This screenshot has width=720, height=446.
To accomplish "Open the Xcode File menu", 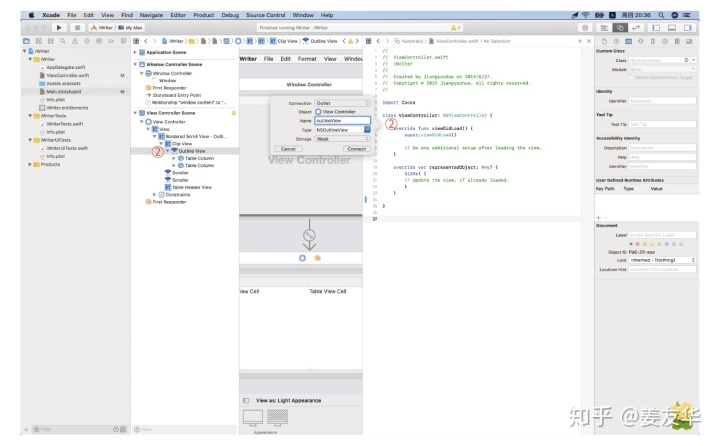I will pyautogui.click(x=72, y=15).
